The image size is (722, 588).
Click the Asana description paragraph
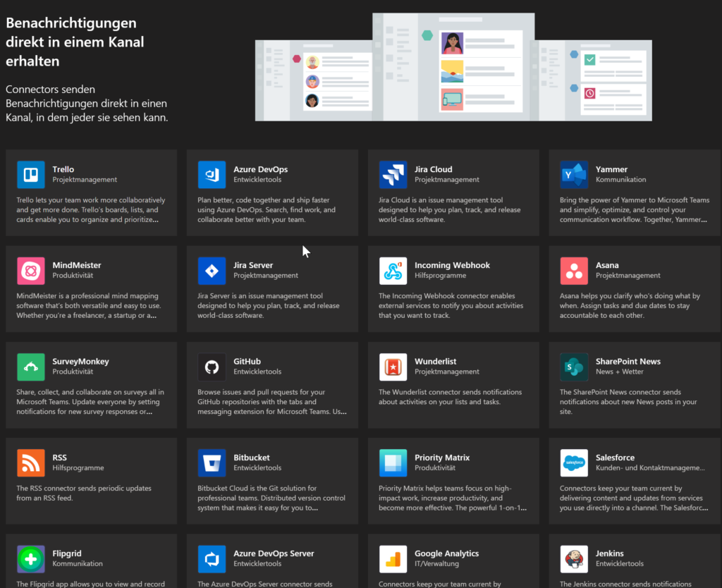point(630,306)
